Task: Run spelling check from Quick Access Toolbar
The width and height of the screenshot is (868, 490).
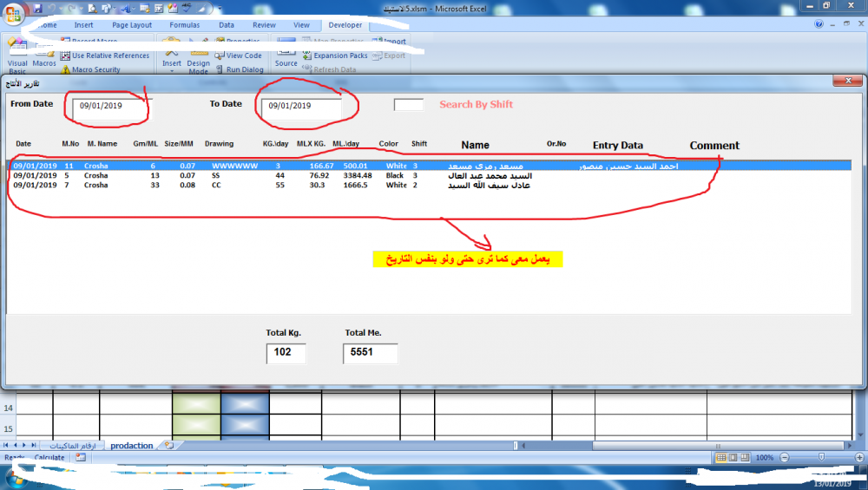Action: coord(187,9)
